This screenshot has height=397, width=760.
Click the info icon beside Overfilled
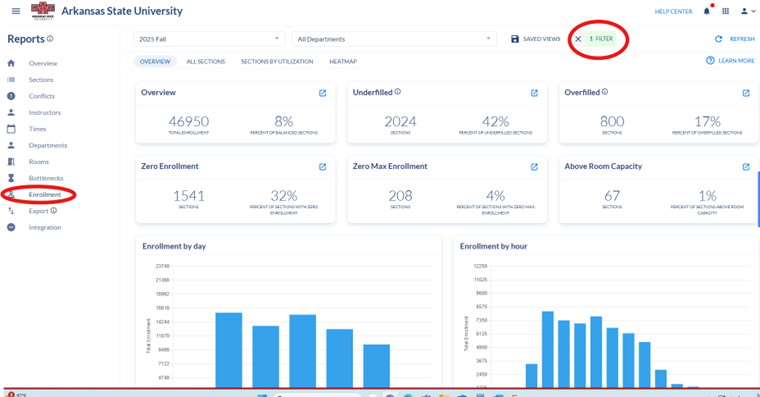(605, 92)
